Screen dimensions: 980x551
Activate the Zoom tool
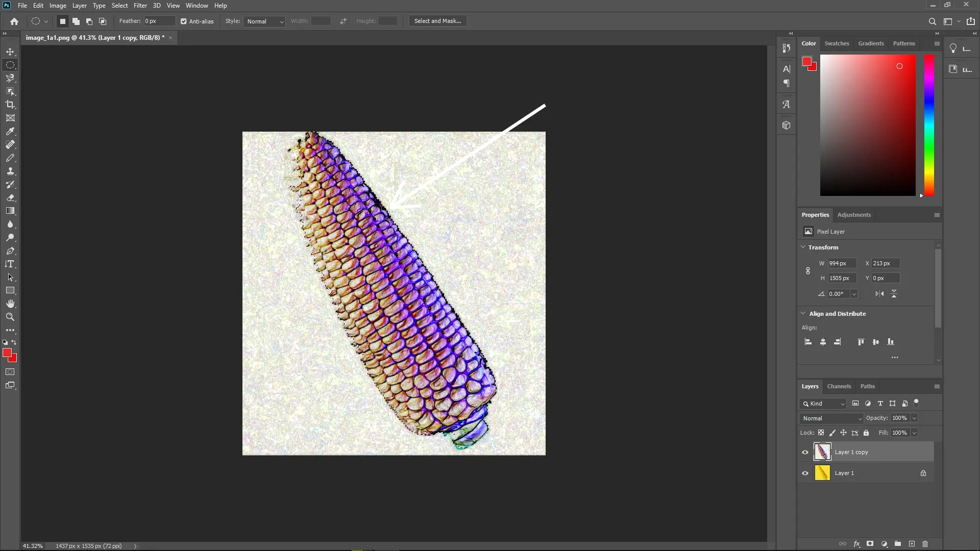10,317
